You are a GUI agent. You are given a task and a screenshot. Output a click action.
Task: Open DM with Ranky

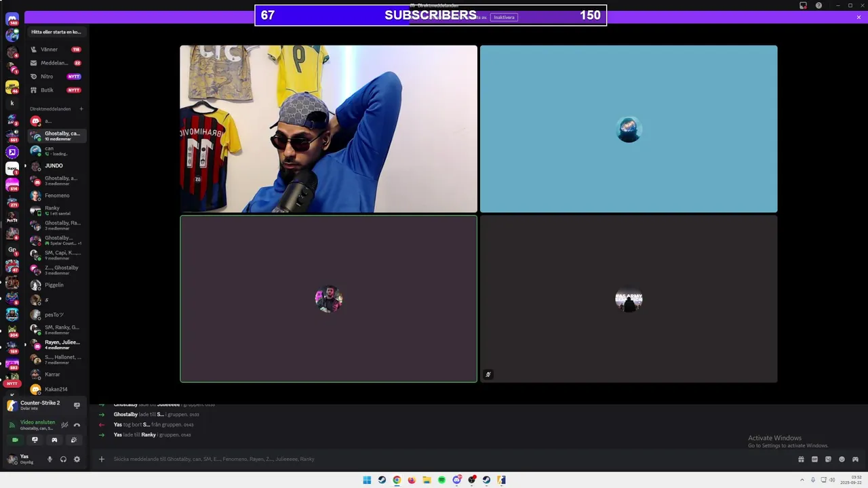click(x=56, y=210)
